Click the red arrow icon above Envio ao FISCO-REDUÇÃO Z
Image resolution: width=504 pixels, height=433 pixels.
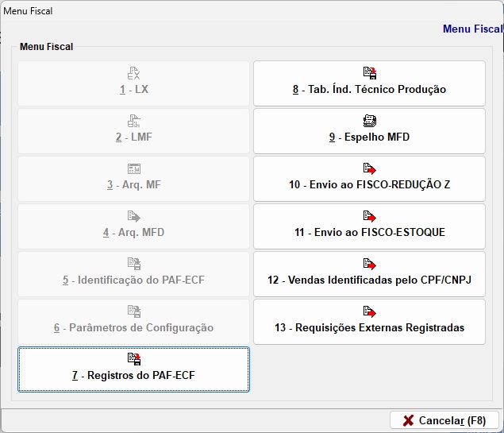click(x=370, y=168)
